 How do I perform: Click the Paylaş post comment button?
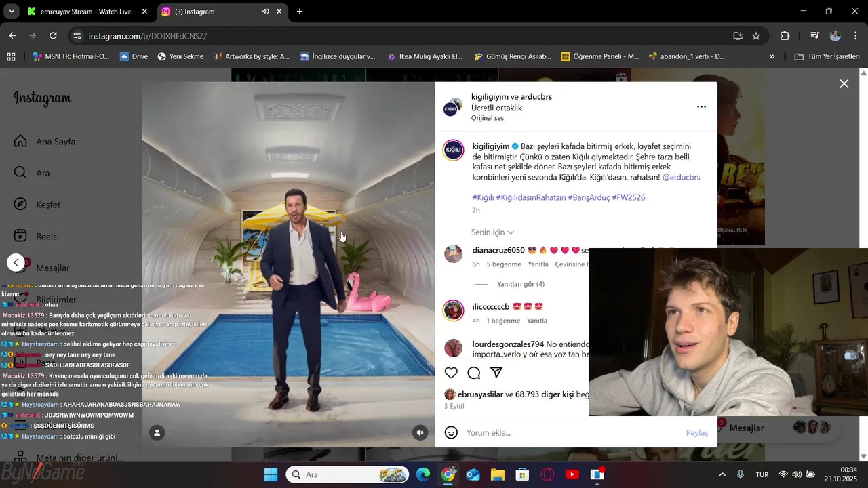(697, 432)
